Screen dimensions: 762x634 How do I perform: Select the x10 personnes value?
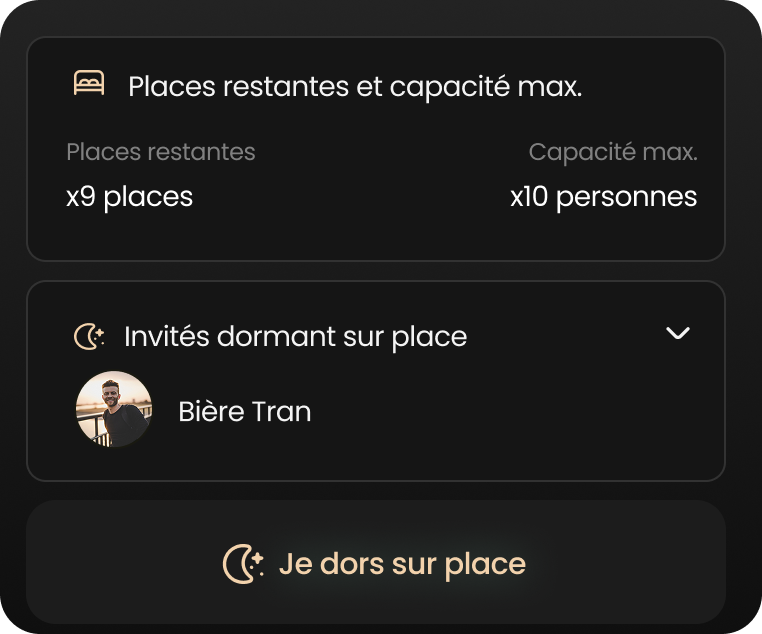(603, 197)
